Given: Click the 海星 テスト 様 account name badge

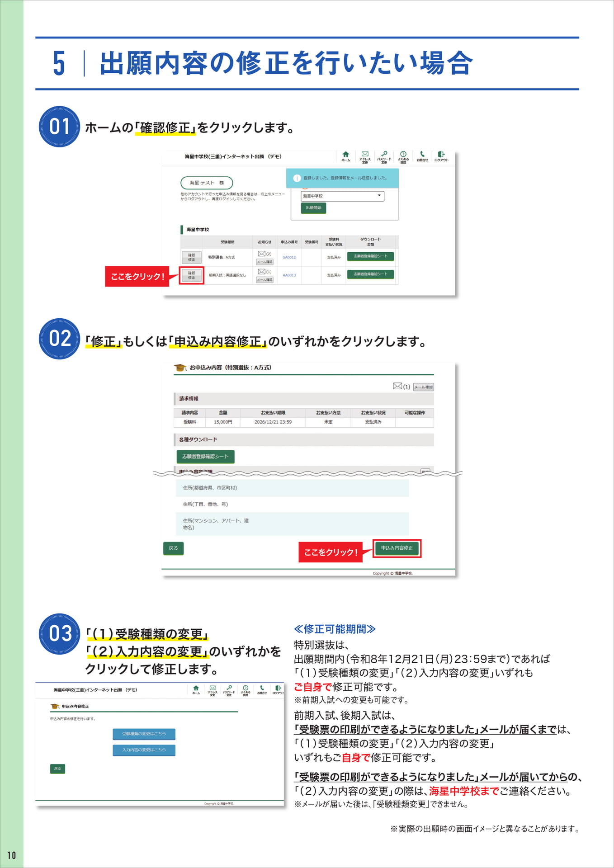Looking at the screenshot, I should tap(207, 183).
